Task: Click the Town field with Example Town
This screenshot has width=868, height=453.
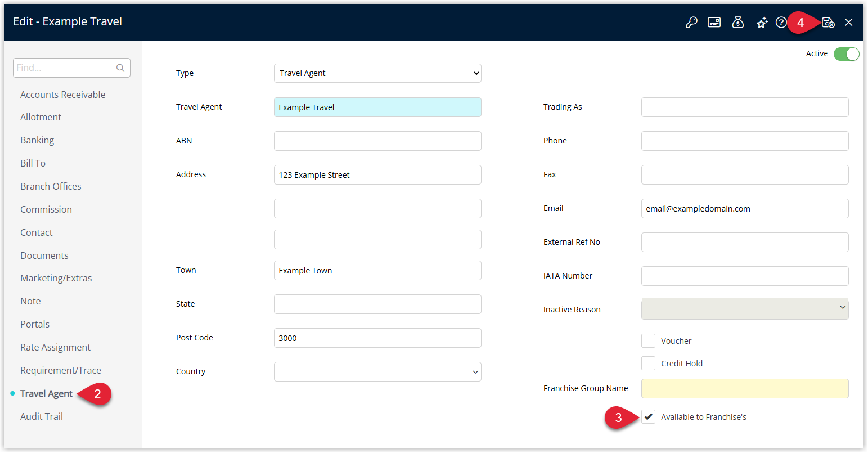Action: point(377,271)
